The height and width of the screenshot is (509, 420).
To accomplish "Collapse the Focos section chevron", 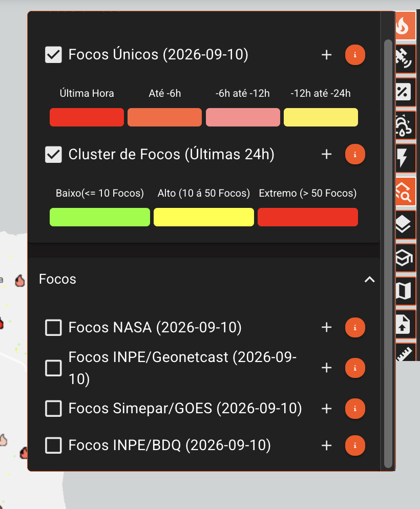I will tap(370, 279).
